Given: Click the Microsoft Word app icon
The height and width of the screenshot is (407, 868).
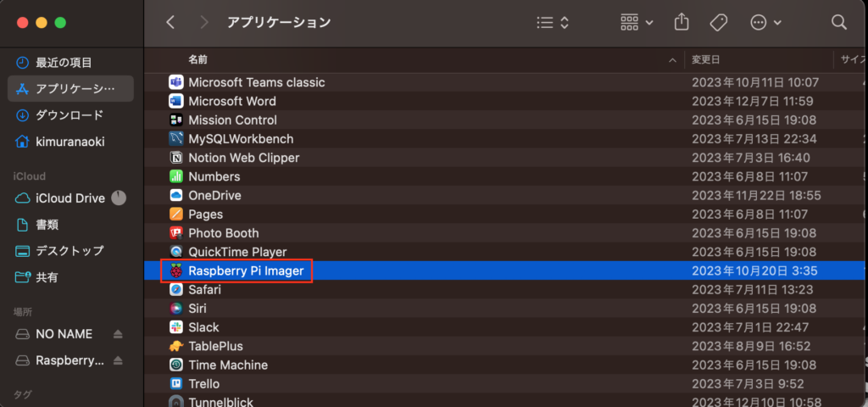Looking at the screenshot, I should [176, 102].
